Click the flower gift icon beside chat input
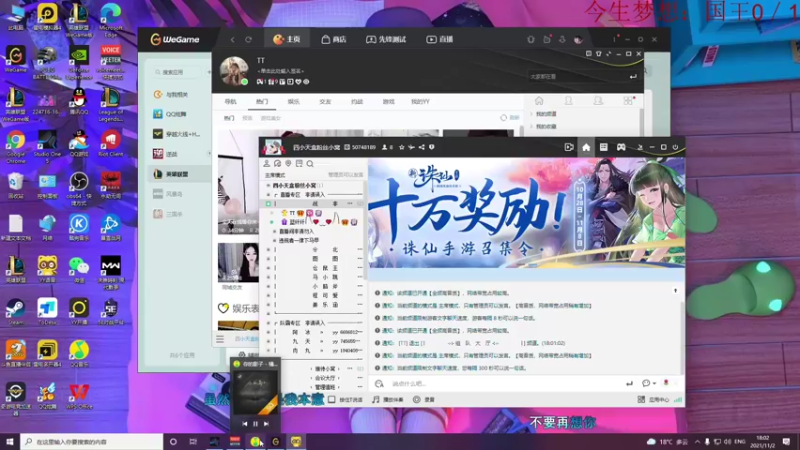 [666, 383]
